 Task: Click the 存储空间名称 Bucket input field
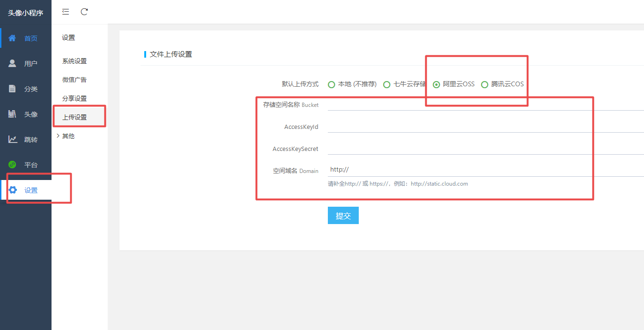(x=486, y=105)
